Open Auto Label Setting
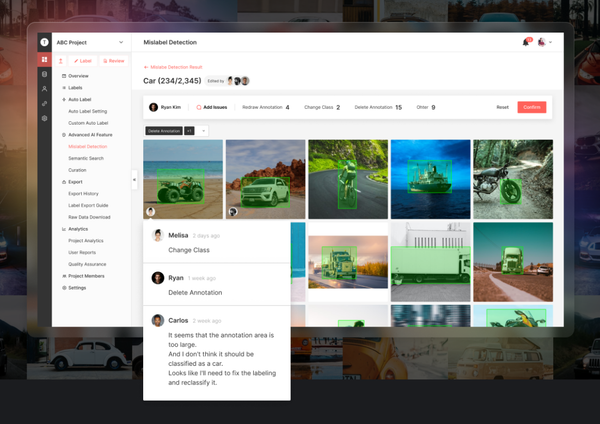 tap(88, 111)
